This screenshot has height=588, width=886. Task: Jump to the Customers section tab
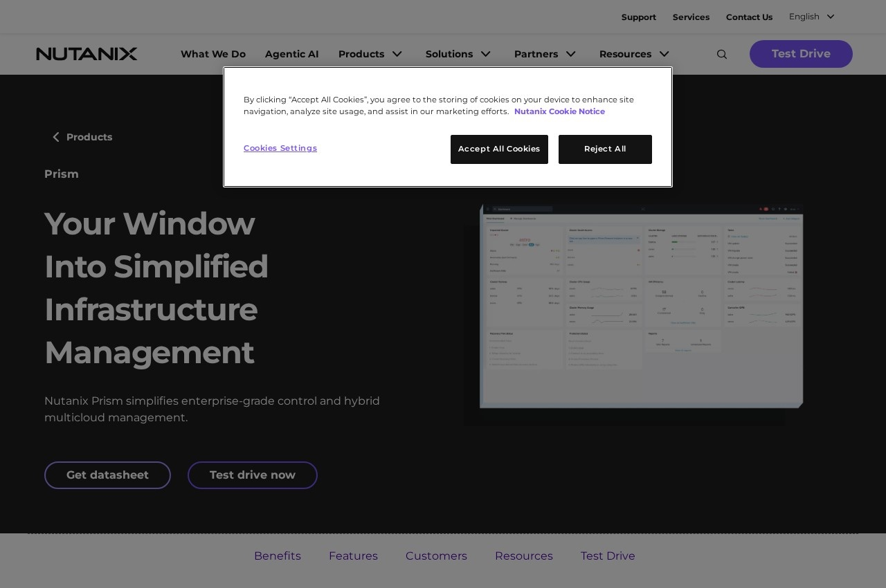[436, 556]
